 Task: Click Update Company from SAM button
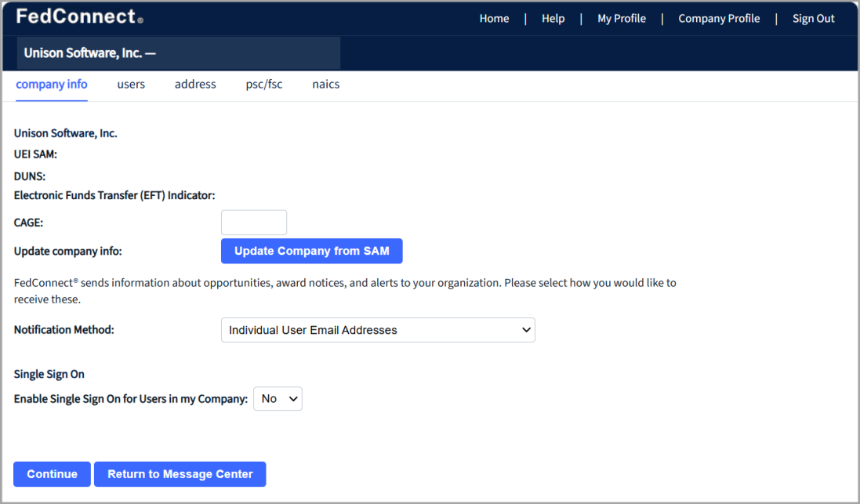coord(311,251)
